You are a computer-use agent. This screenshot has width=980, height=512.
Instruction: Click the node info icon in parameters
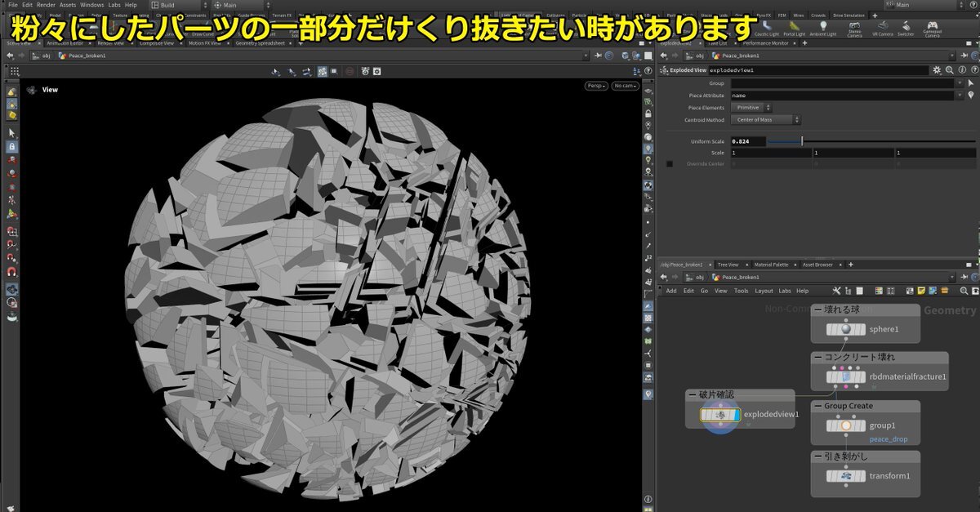960,70
